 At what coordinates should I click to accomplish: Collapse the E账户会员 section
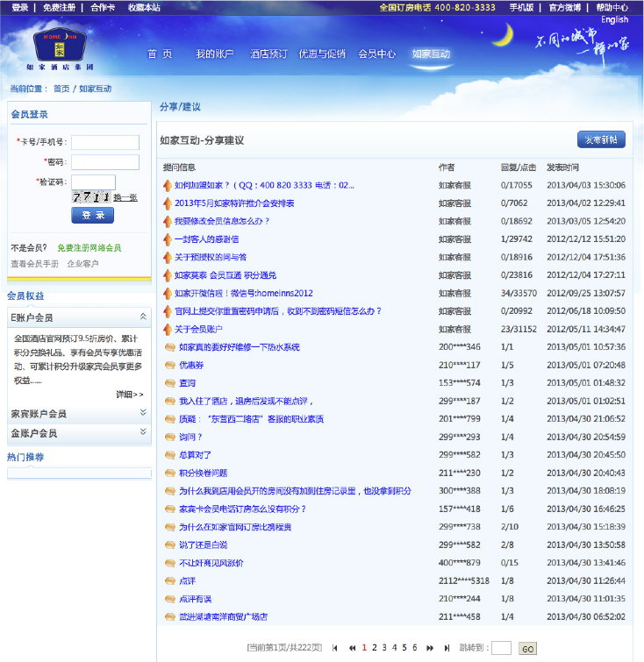point(143,317)
